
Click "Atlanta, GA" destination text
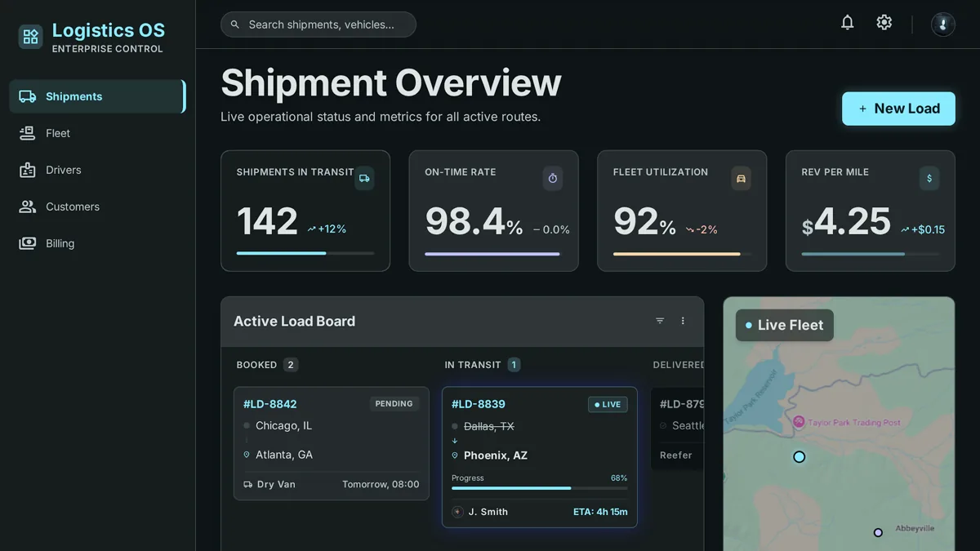pyautogui.click(x=284, y=455)
